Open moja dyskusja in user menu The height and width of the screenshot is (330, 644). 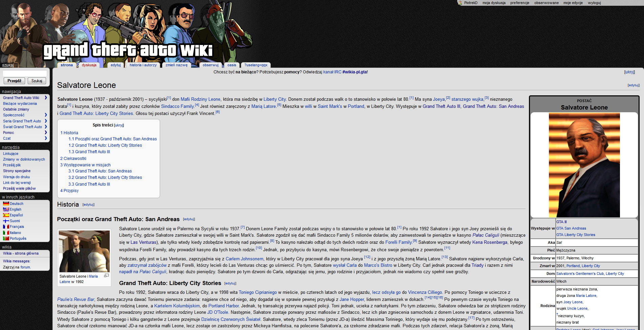[494, 3]
